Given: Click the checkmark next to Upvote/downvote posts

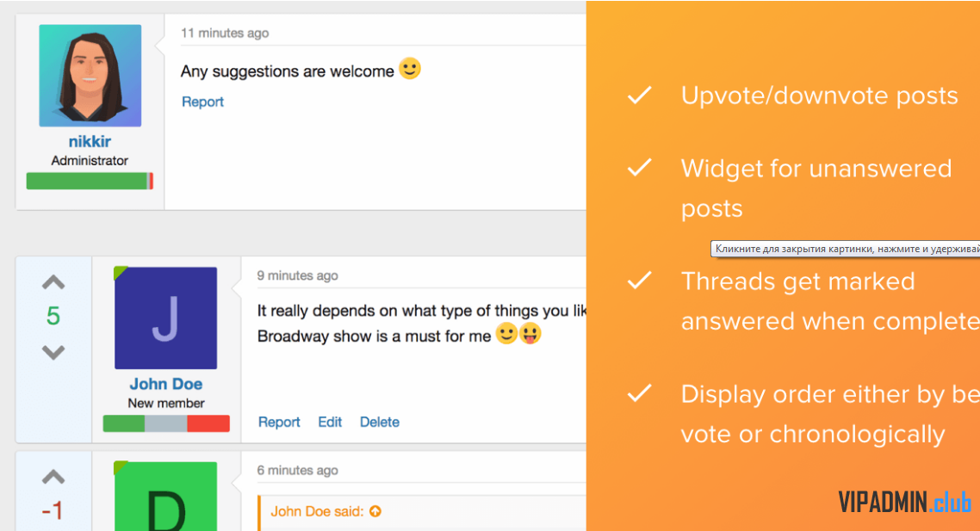Looking at the screenshot, I should tap(639, 95).
